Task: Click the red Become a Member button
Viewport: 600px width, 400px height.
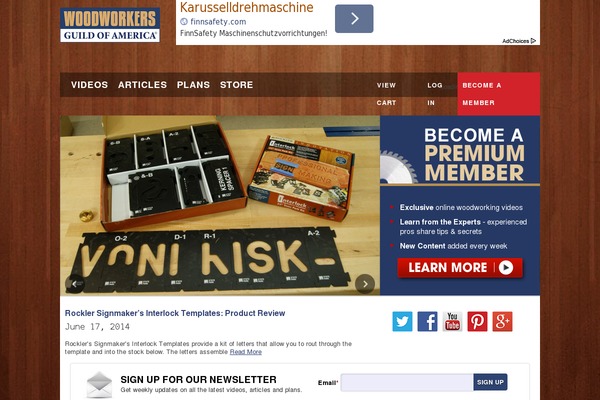Action: pos(499,94)
